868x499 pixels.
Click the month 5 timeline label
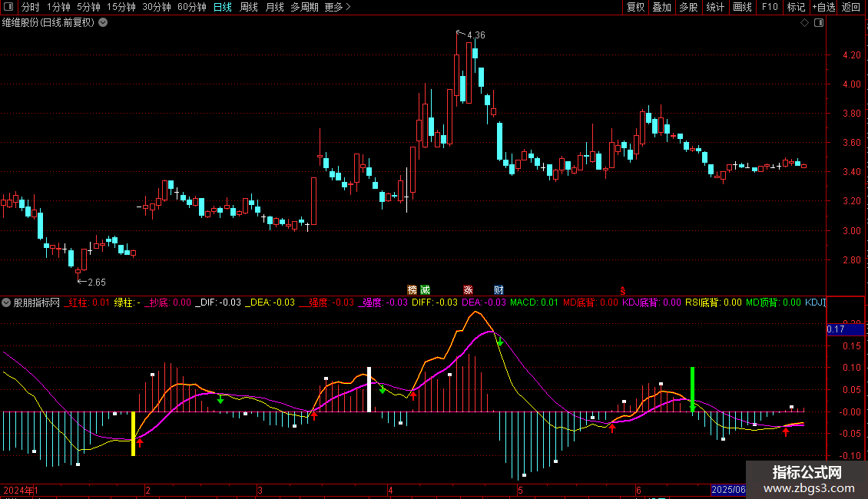click(x=520, y=490)
